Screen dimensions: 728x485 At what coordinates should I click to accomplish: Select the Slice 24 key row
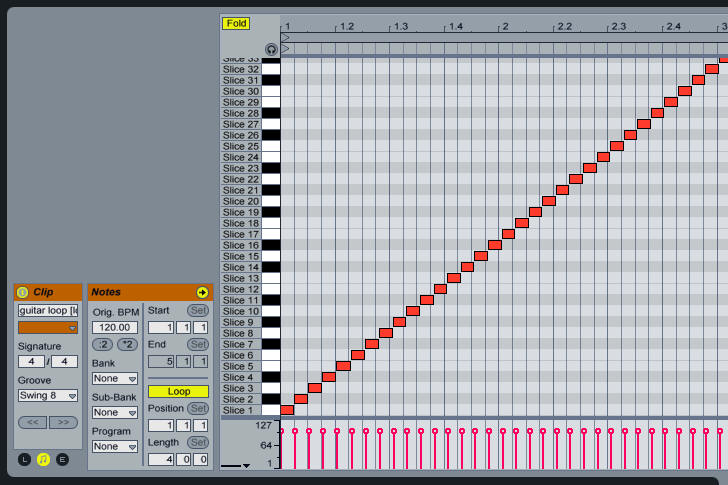pyautogui.click(x=251, y=157)
